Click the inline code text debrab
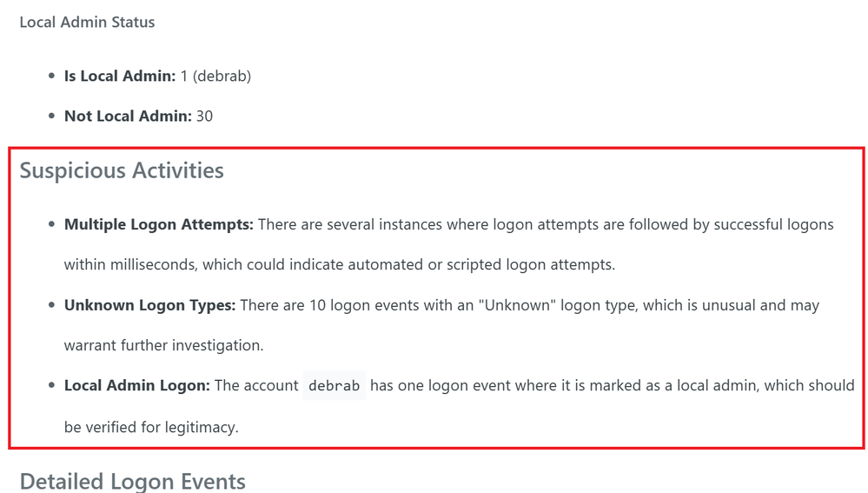This screenshot has width=868, height=493. point(335,385)
